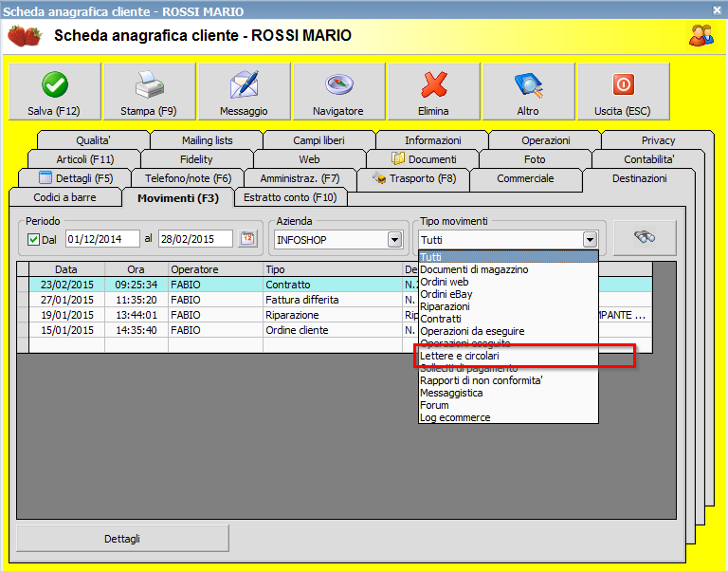The height and width of the screenshot is (571, 728).
Task: Click the start date field 01/12/2014
Action: (x=102, y=239)
